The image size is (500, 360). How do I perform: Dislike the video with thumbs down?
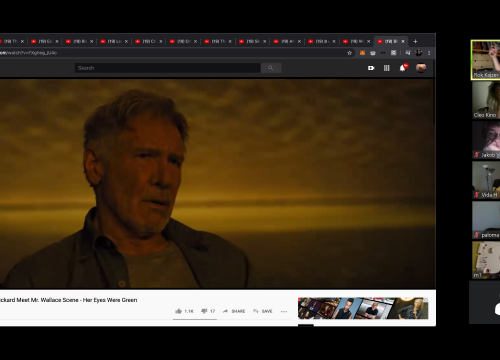click(208, 311)
